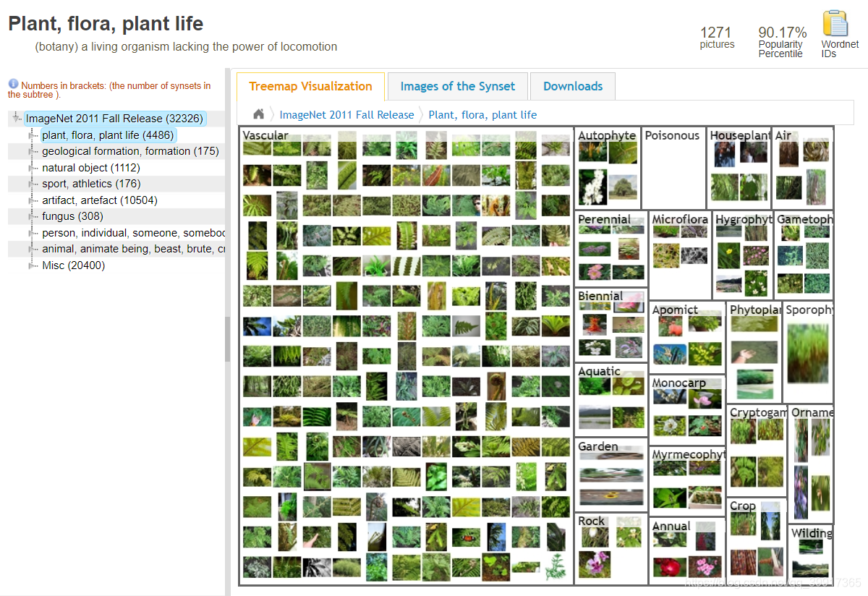Open the Houseplant treemap label
868x596 pixels.
click(740, 135)
